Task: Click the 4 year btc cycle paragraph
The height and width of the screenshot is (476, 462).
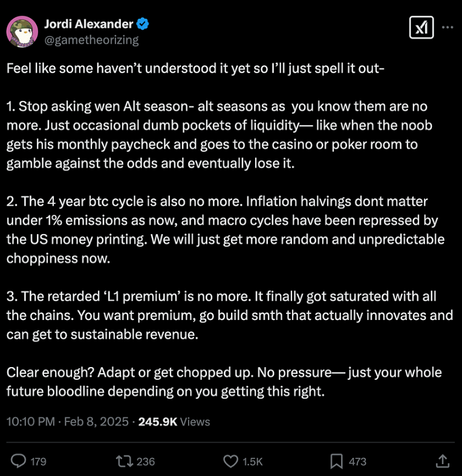Action: click(x=224, y=230)
